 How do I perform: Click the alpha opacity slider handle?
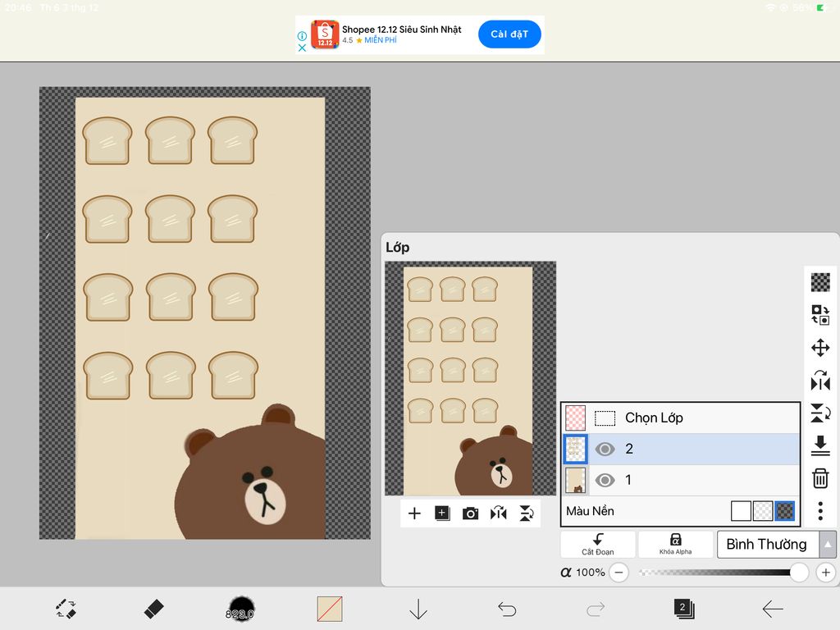coord(799,572)
